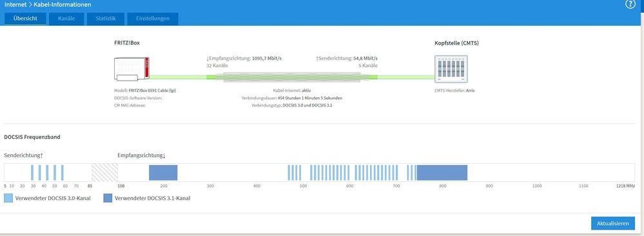Open the Einstellungen tab
The image size is (644, 236).
click(153, 19)
